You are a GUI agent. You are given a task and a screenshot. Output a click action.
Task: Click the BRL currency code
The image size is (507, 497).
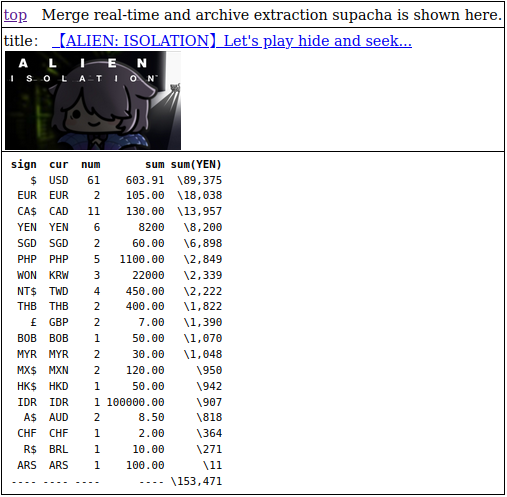point(59,449)
